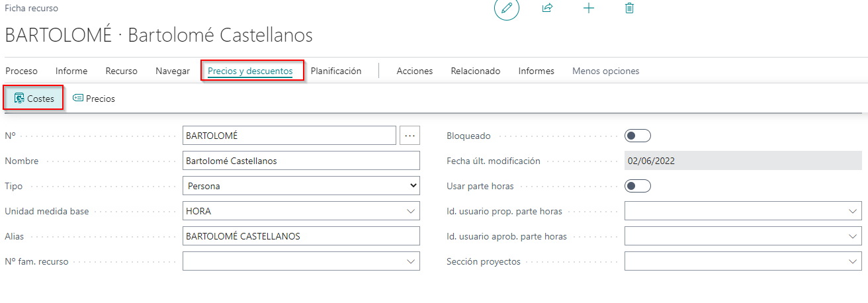
Task: Click the page title BARTOLOMÉ · Bartolomé Castellanos
Action: 159,35
